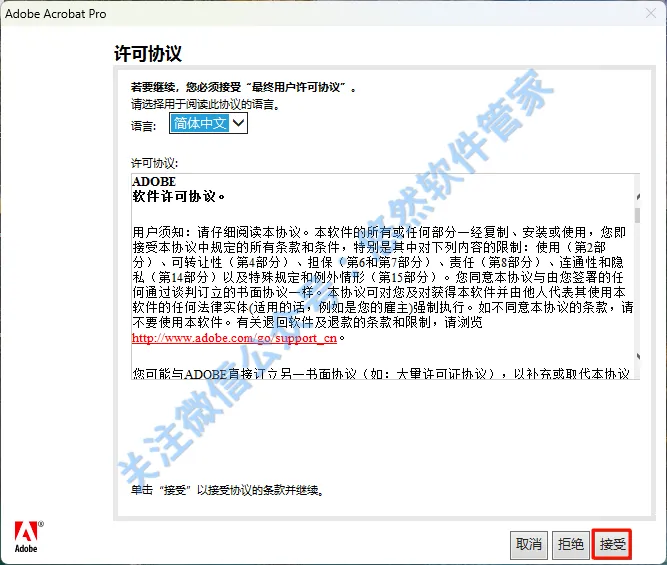Click the 许可协议 heading text

click(148, 54)
